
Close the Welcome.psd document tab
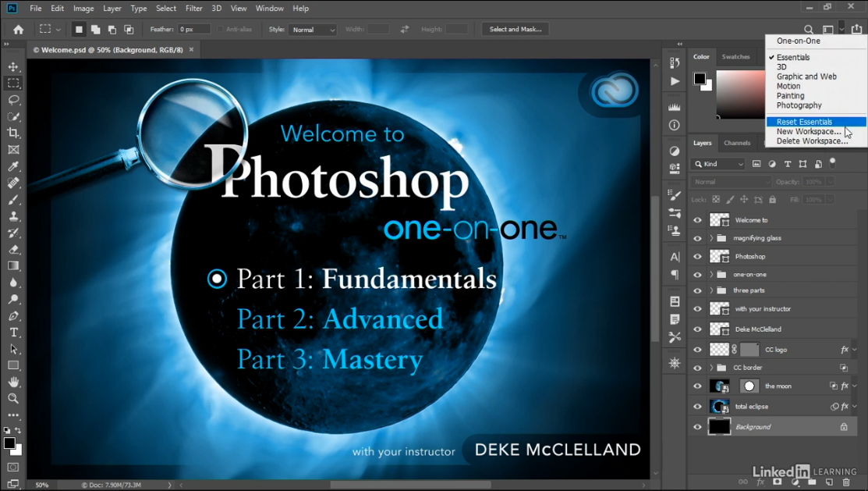pyautogui.click(x=192, y=49)
